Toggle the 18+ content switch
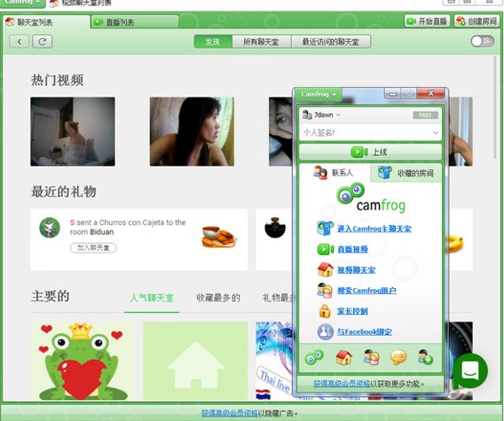 pyautogui.click(x=483, y=41)
